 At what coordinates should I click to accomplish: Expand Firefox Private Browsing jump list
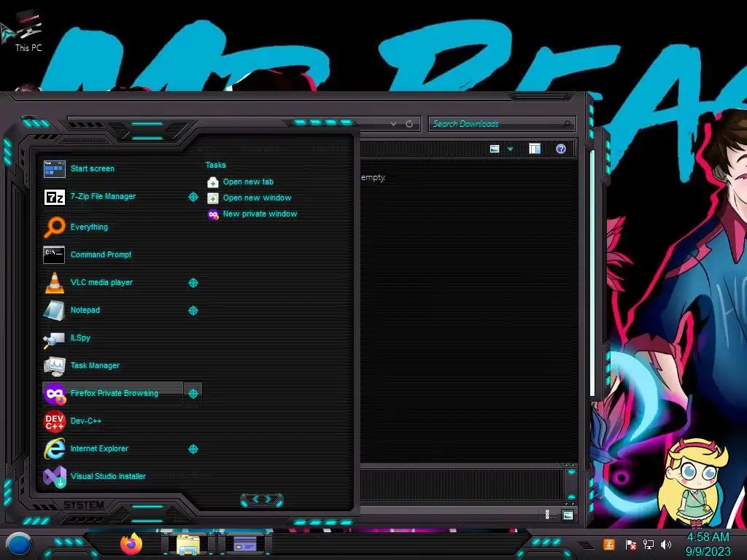point(193,393)
